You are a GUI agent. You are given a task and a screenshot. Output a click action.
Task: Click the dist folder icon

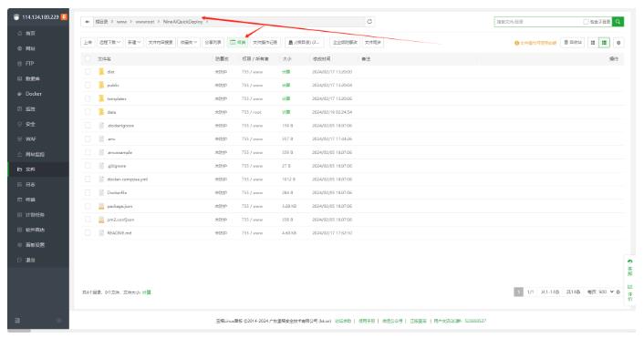point(101,72)
